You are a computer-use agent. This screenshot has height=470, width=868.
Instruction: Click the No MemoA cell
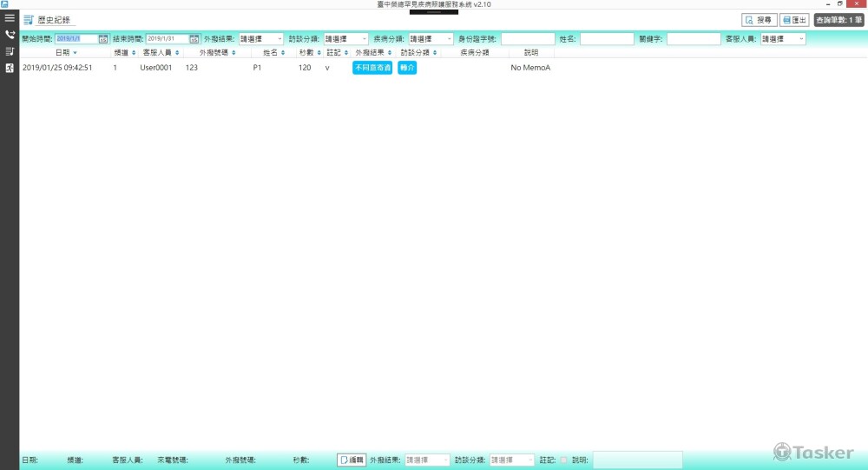(530, 68)
